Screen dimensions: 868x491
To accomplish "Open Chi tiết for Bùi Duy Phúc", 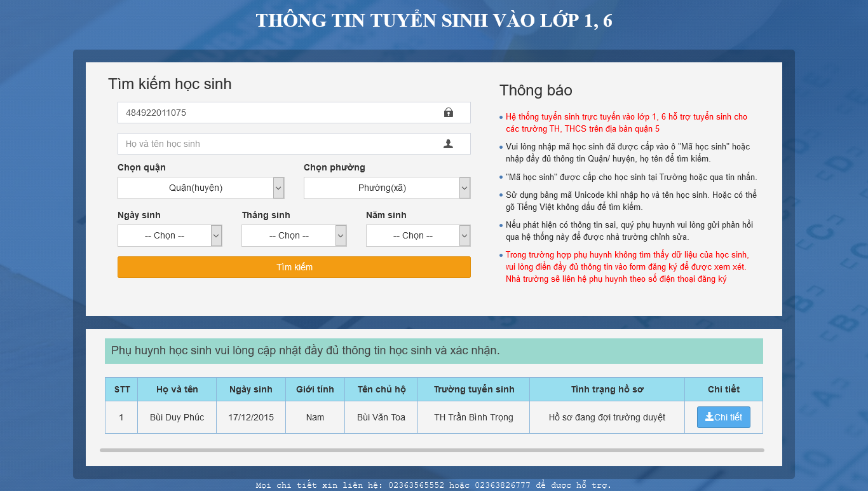I will coord(724,417).
